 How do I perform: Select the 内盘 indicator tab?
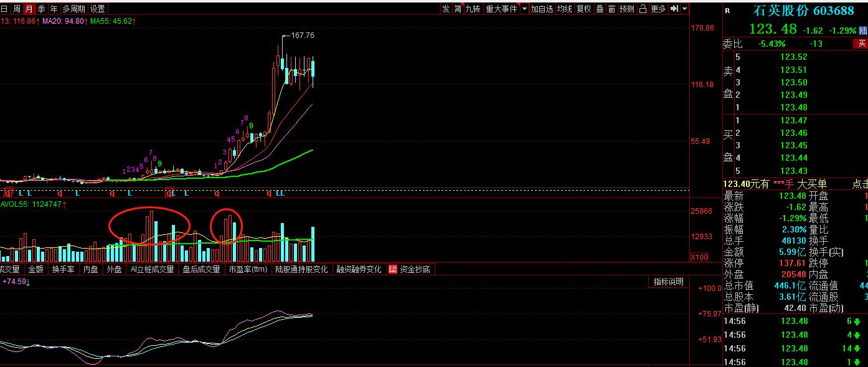click(x=91, y=270)
